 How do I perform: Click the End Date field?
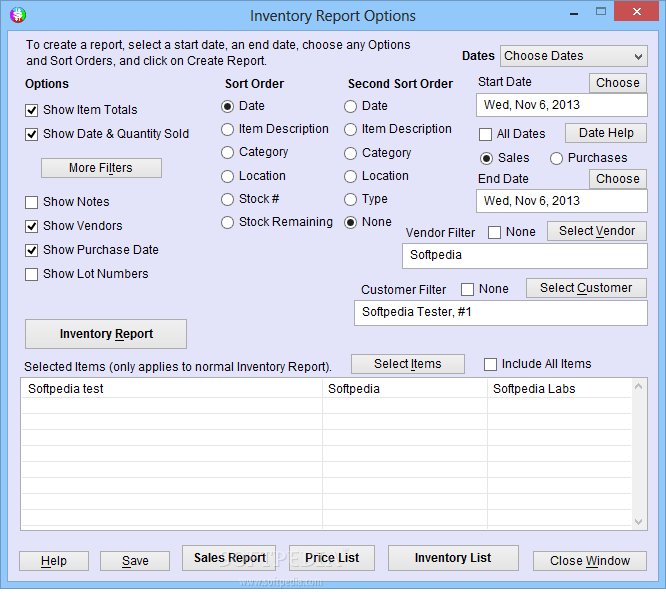[562, 201]
